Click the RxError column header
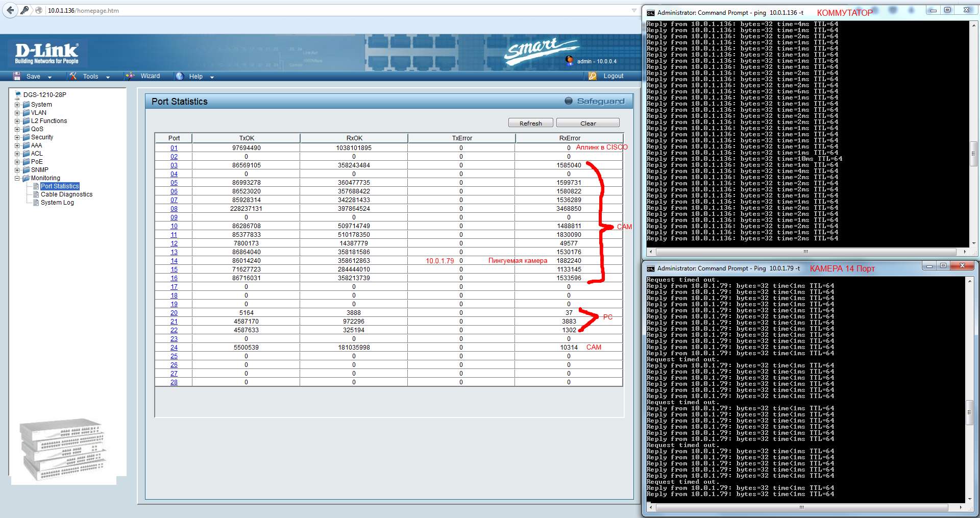Screen dimensions: 980x518 tap(569, 138)
